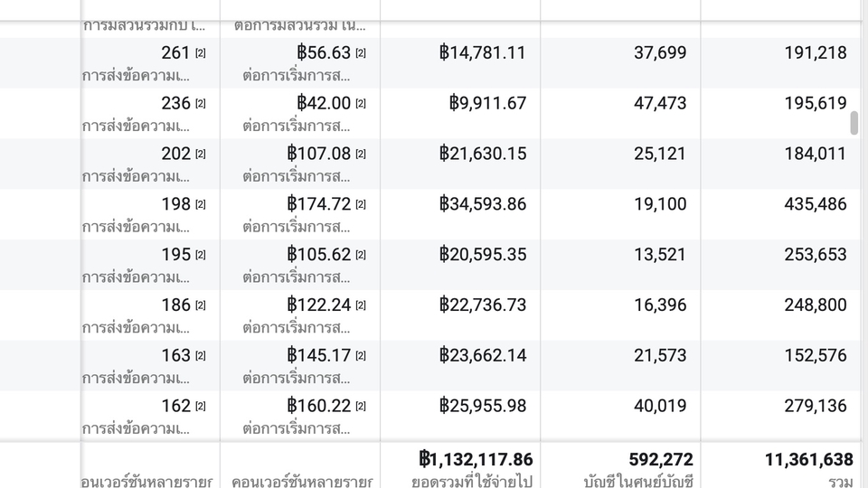
Task: Open the footnote [2] next to ฿122.24
Action: 361,305
